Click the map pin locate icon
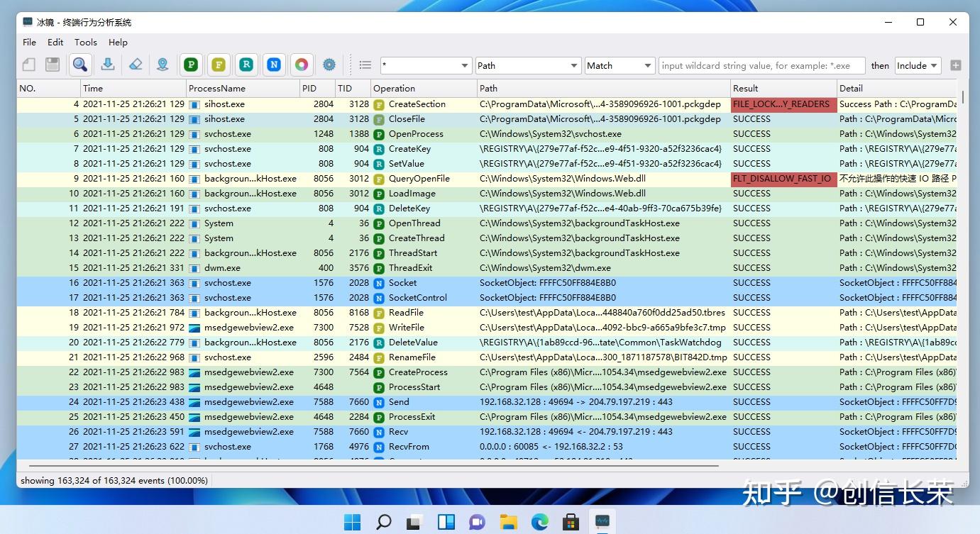This screenshot has width=980, height=534. 163,65
